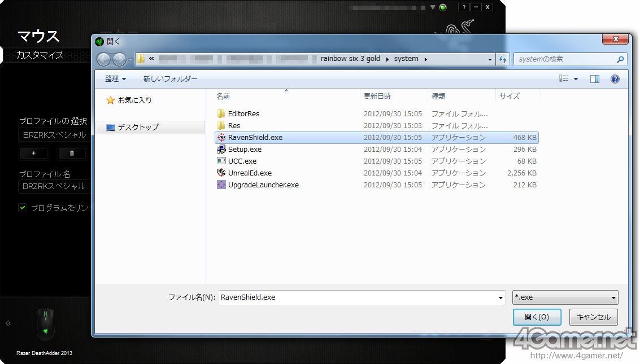Click the Razer icon in dialog title
Image resolution: width=640 pixels, height=364 pixels.
point(99,42)
